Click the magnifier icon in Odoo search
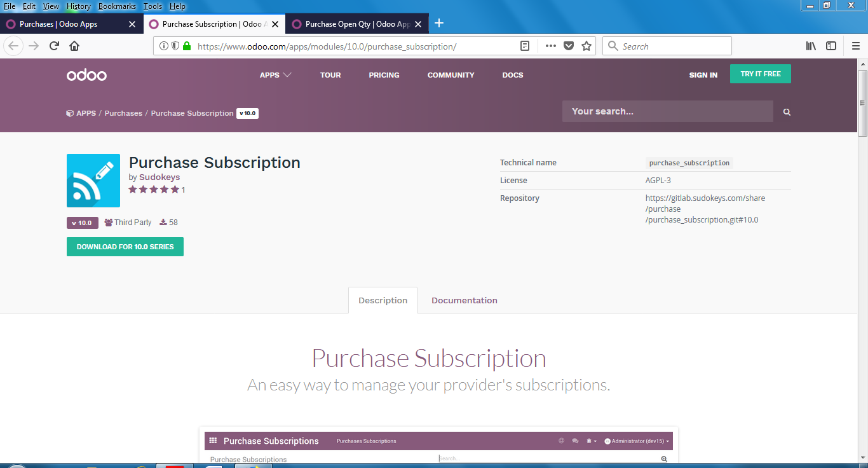Screen dimensions: 868x468 point(787,112)
